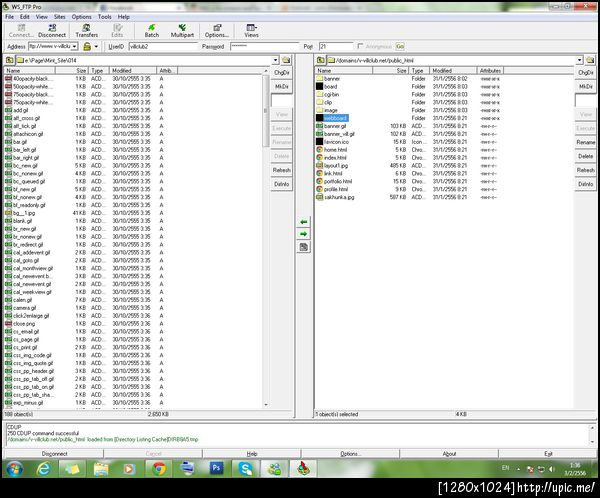Click the Multipart toolbar icon

(x=182, y=31)
